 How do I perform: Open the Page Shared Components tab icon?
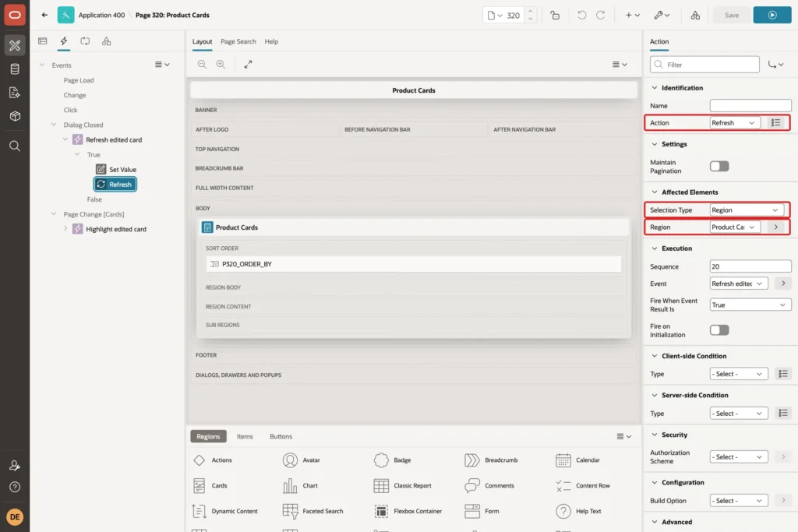(x=106, y=41)
